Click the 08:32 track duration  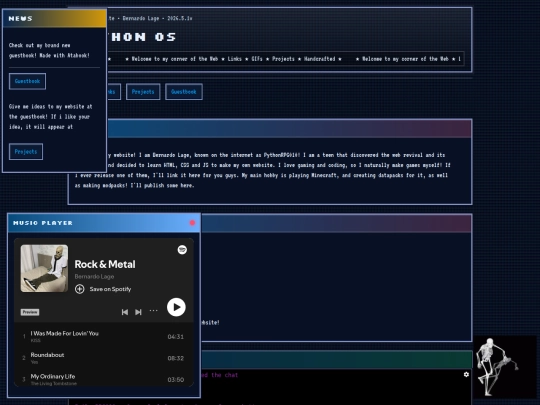point(176,358)
